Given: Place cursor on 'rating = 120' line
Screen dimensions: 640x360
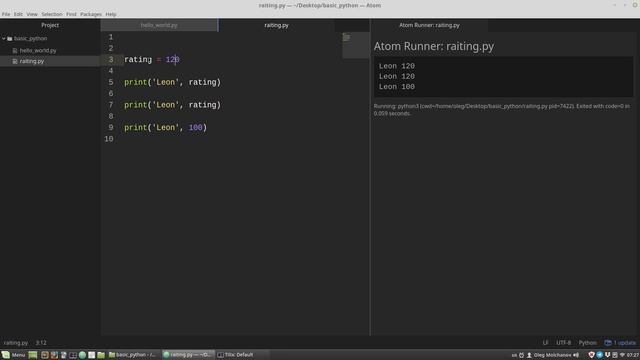Looking at the screenshot, I should [x=152, y=60].
